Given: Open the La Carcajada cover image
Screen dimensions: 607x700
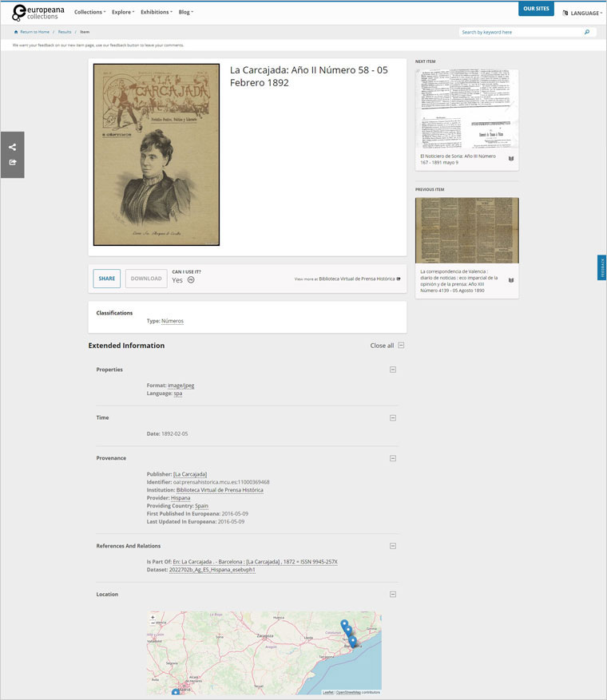Looking at the screenshot, I should (x=157, y=155).
